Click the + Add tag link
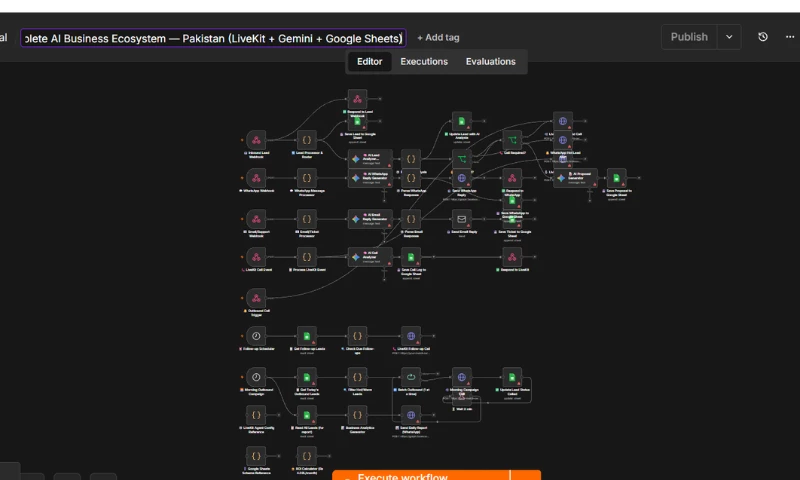800x480 pixels. click(x=438, y=38)
